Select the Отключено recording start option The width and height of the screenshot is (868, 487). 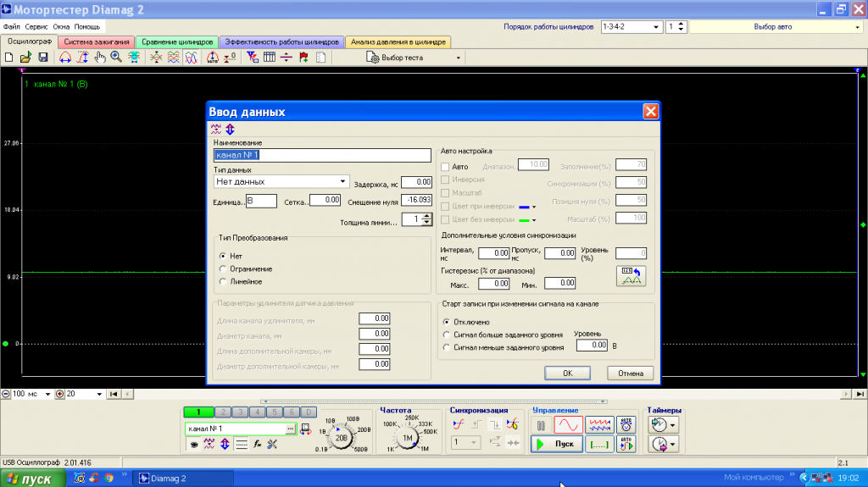[x=446, y=322]
